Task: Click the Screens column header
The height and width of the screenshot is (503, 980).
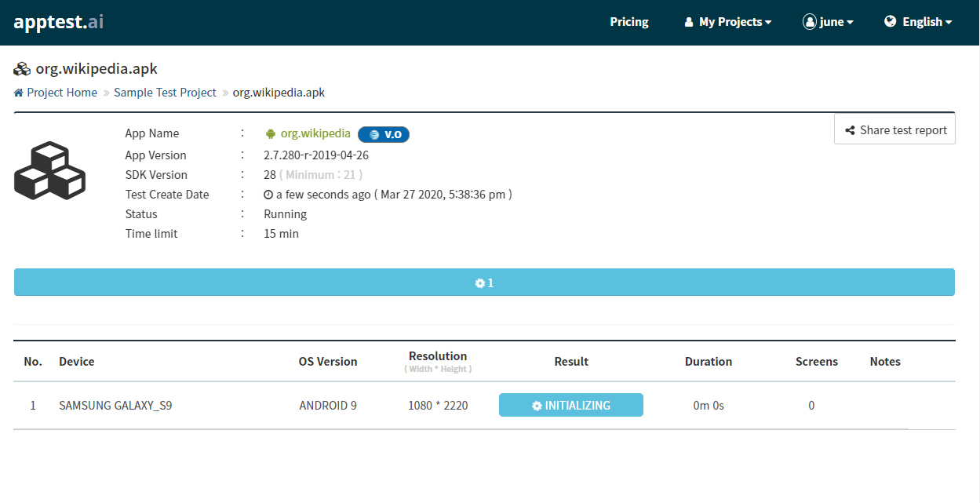Action: [x=817, y=362]
